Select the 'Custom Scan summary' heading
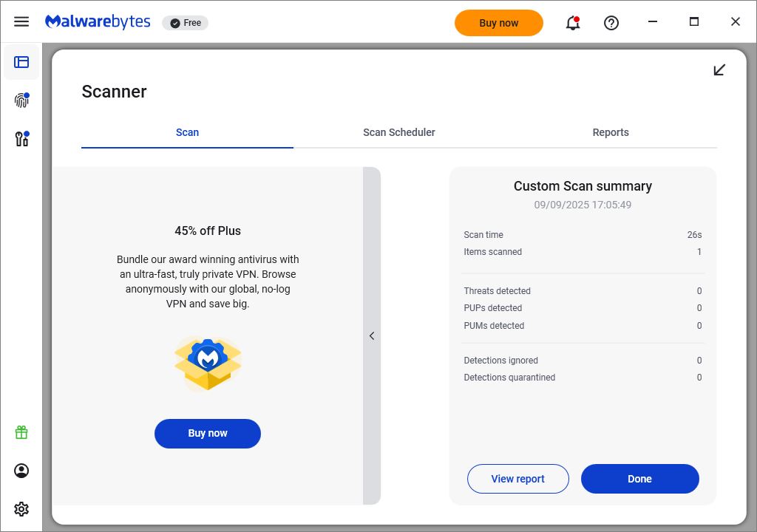 tap(583, 186)
